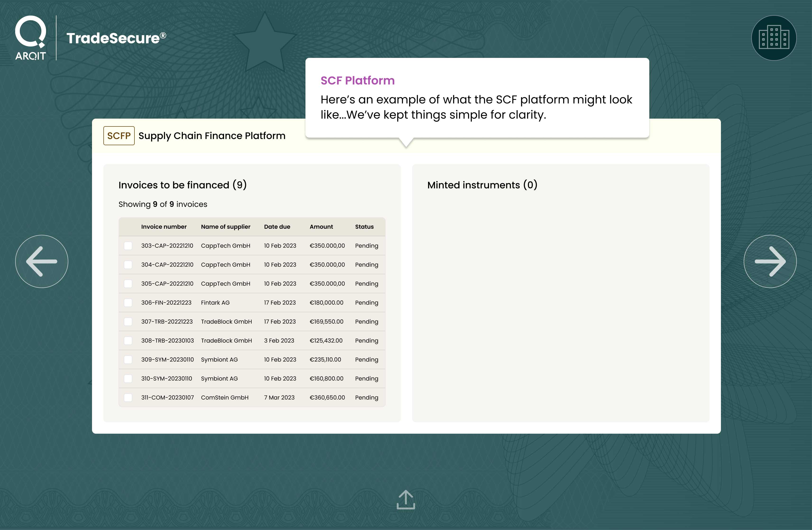Click the SCFP badge
The width and height of the screenshot is (812, 530).
(x=119, y=136)
